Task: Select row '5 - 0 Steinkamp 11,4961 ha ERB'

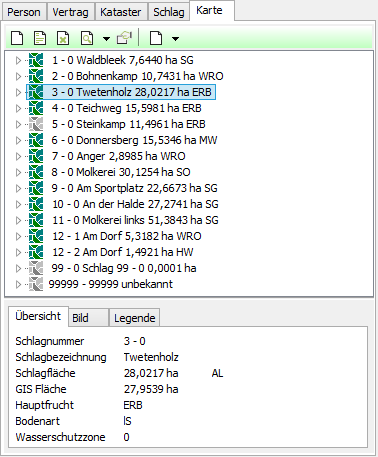Action: [129, 124]
